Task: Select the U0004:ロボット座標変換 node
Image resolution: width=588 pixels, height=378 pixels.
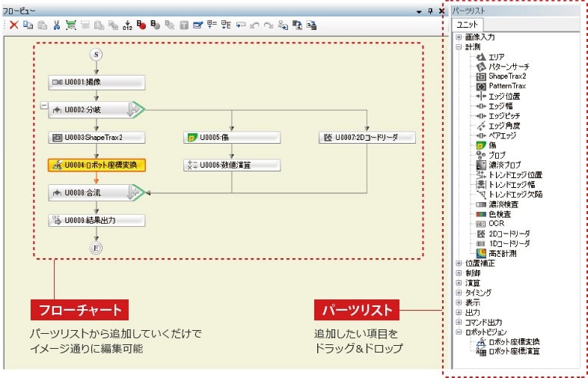Action: point(96,165)
